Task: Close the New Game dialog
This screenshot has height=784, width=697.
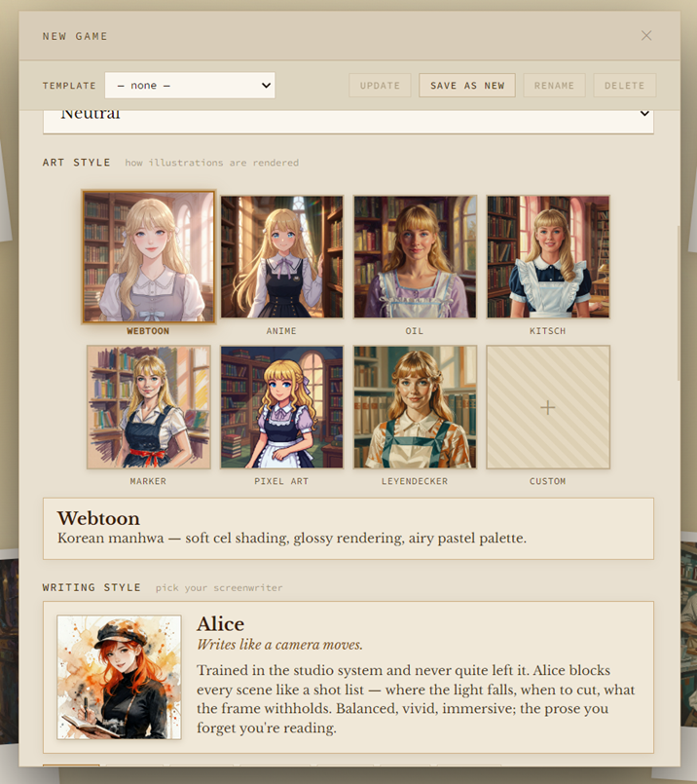Action: coord(646,35)
